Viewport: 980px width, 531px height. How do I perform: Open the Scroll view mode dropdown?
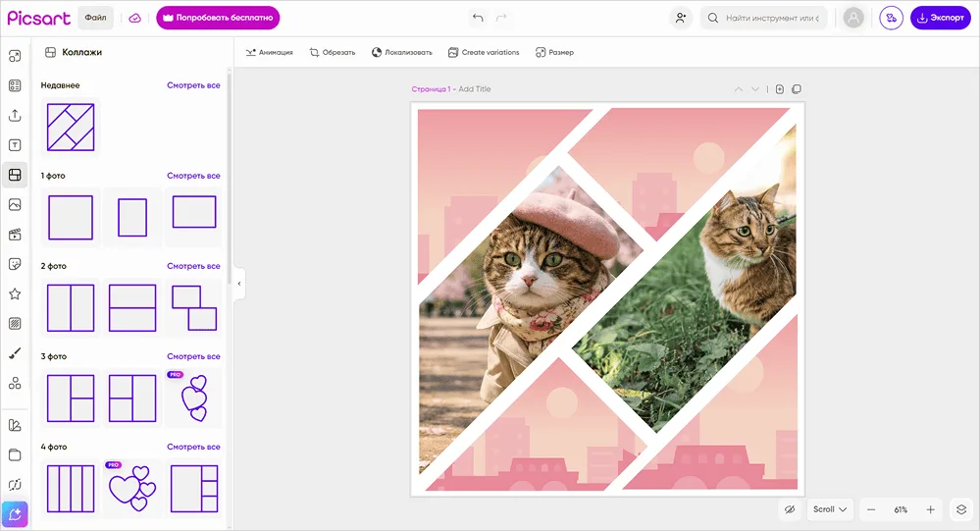pos(830,509)
